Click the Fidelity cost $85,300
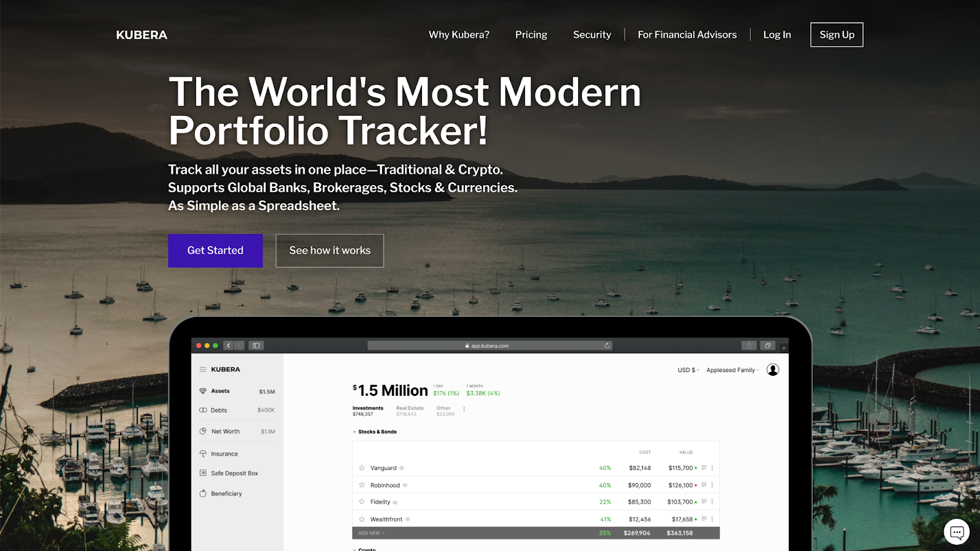This screenshot has width=980, height=551. point(639,501)
